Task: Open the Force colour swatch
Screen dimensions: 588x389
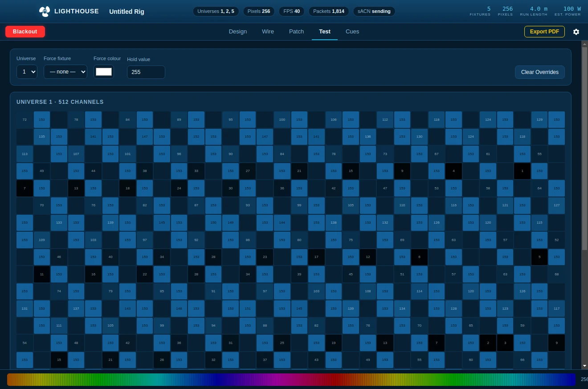Action: [x=104, y=72]
